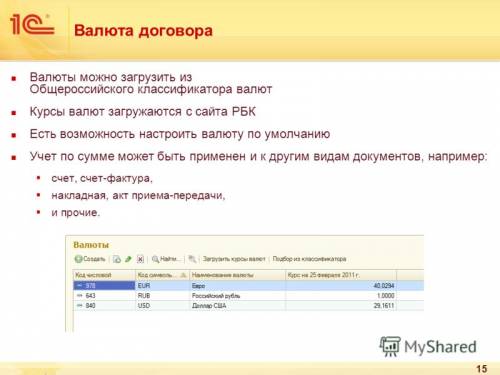This screenshot has height=375, width=500.
Task: Sort by Код числовой column header
Action: coord(104,275)
